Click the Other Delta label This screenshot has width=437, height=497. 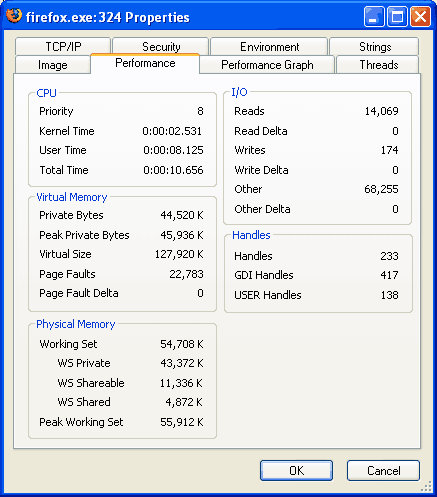click(x=262, y=209)
